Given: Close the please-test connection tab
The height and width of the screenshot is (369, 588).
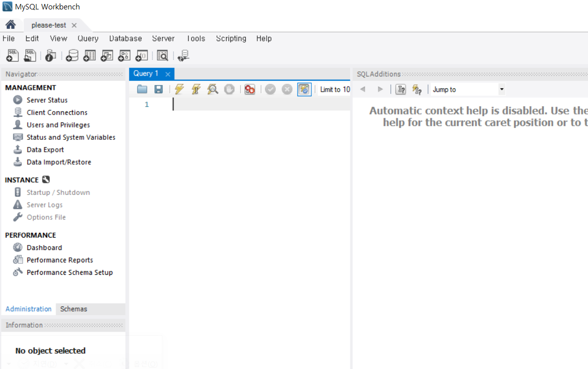Looking at the screenshot, I should pos(74,25).
